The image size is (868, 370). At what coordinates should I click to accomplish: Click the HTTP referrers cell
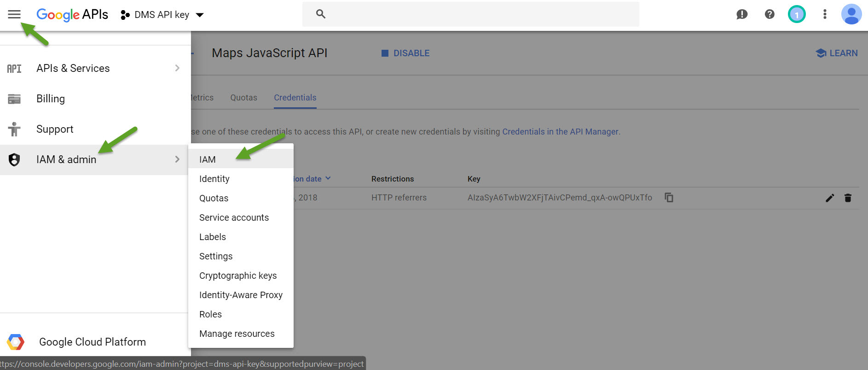[399, 198]
